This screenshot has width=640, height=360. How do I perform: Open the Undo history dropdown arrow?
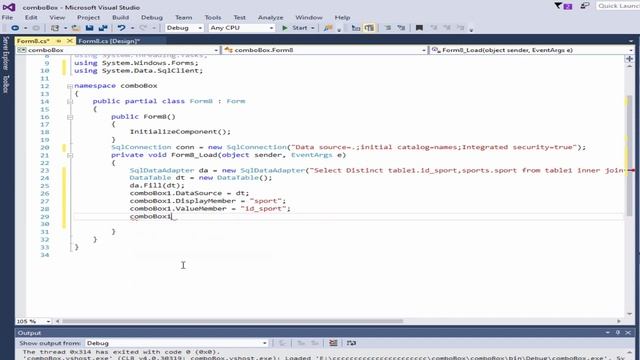(x=132, y=28)
